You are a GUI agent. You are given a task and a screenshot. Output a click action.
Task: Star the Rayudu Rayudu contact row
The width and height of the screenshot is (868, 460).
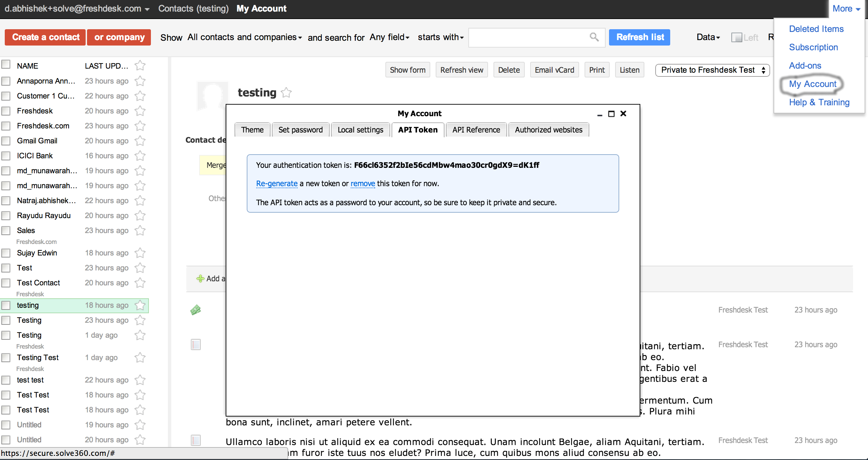140,215
